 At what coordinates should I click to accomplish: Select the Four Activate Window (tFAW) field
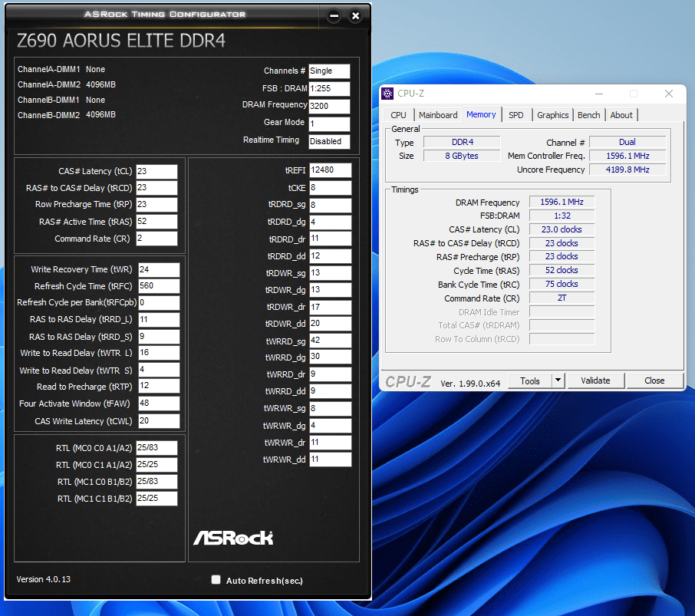click(x=159, y=404)
